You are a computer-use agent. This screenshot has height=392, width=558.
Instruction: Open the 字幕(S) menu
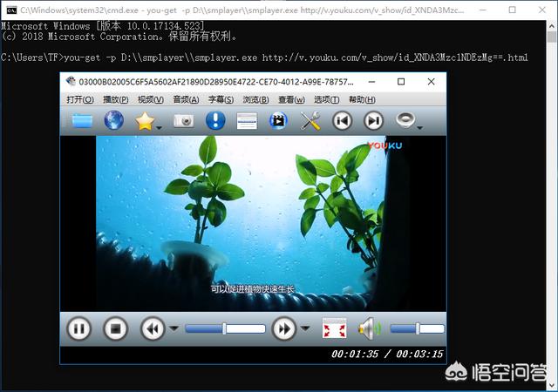pos(221,99)
